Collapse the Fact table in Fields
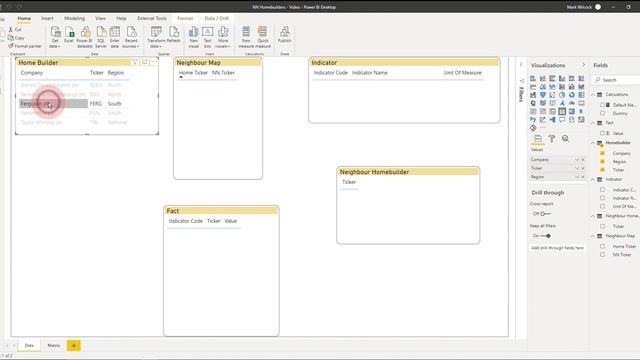Image resolution: width=640 pixels, height=360 pixels. [593, 122]
